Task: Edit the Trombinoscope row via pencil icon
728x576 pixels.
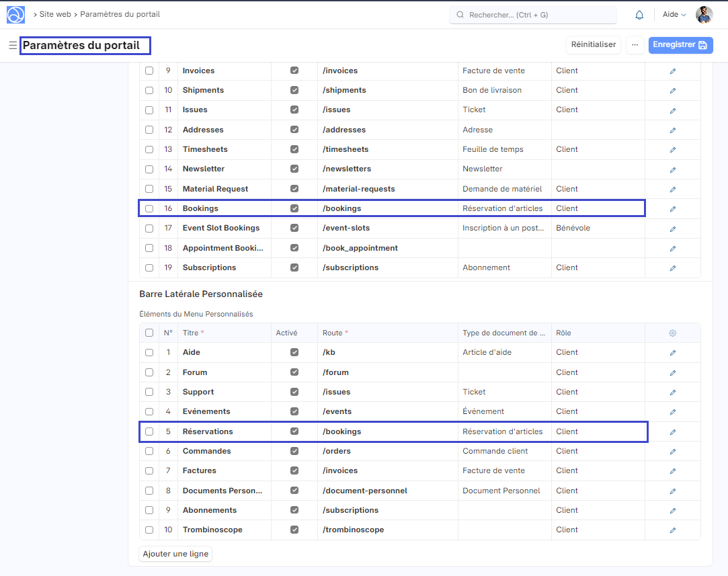Action: (672, 530)
